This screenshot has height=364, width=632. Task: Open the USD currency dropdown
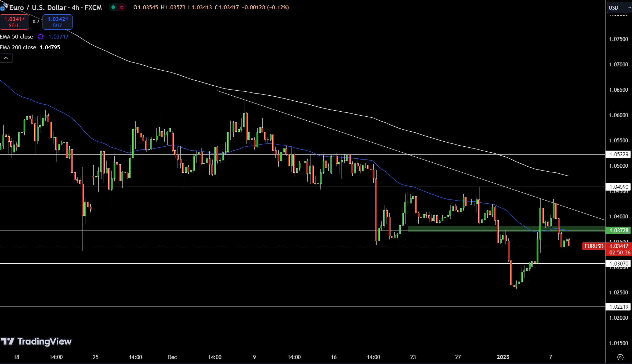[619, 7]
